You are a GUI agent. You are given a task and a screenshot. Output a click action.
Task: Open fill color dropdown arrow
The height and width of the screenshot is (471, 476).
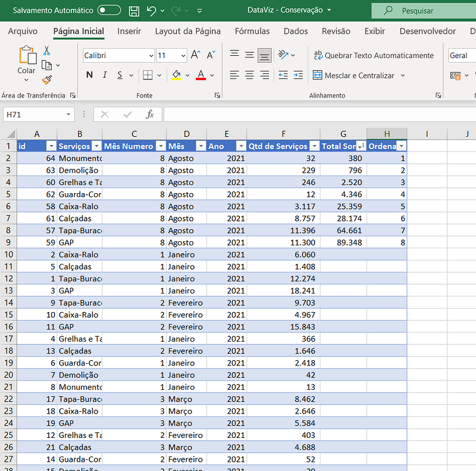point(187,75)
